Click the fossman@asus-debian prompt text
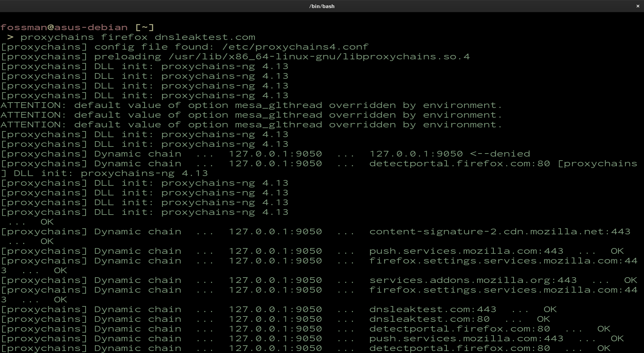 (x=64, y=27)
